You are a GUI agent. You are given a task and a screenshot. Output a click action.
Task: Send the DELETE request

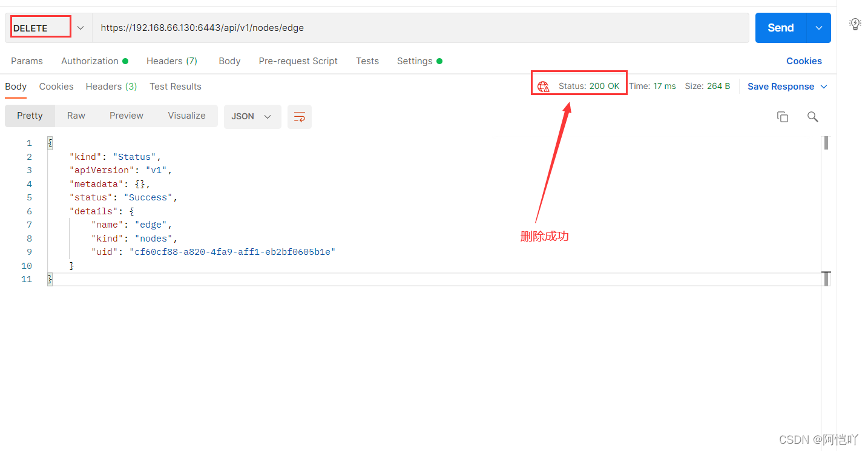coord(781,28)
